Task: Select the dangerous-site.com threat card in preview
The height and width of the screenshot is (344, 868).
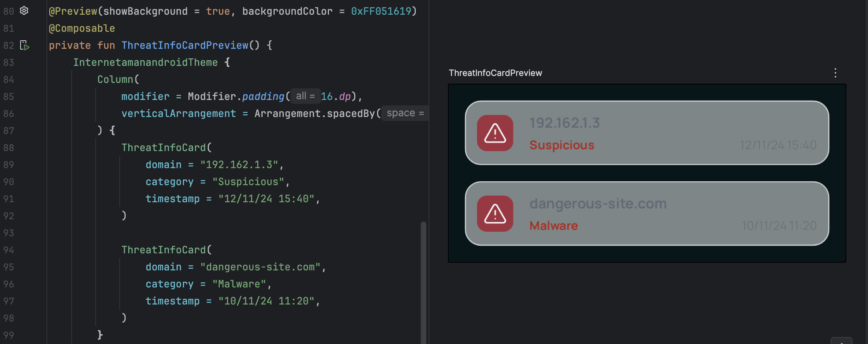Action: tap(647, 213)
